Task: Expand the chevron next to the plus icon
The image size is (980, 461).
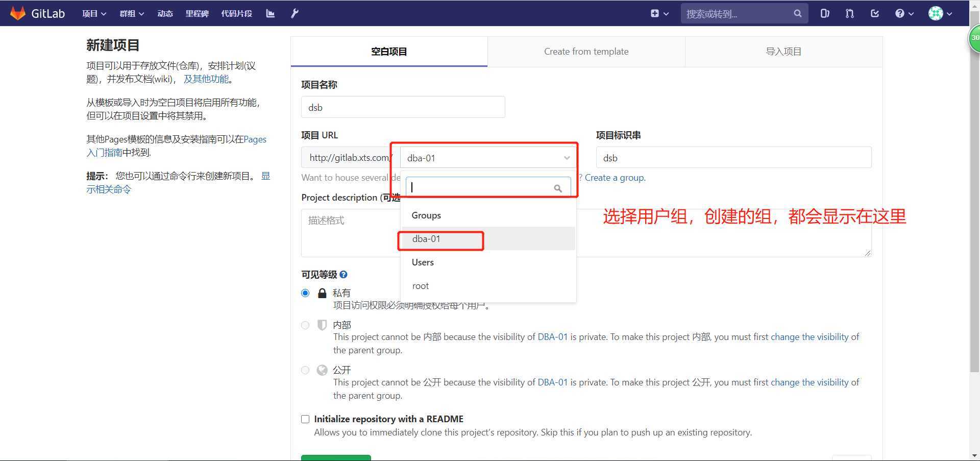Action: 666,14
